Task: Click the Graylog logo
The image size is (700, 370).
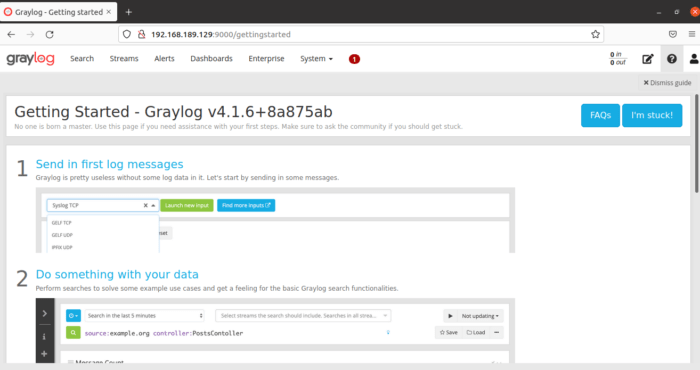Action: click(x=30, y=58)
